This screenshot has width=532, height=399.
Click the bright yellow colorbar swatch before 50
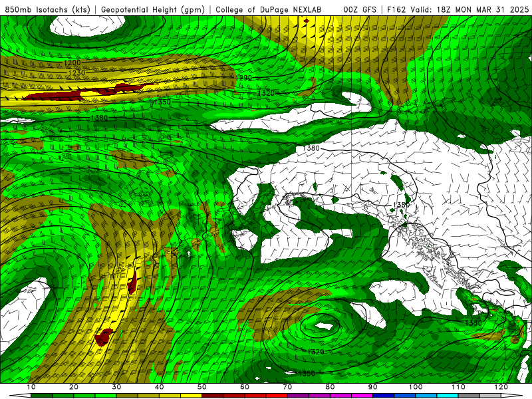click(192, 396)
